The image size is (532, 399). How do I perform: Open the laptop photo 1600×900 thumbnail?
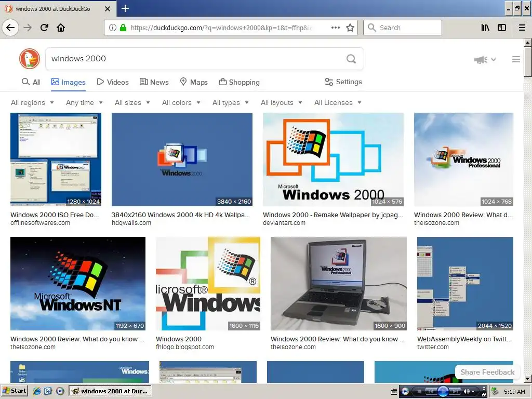coord(339,284)
